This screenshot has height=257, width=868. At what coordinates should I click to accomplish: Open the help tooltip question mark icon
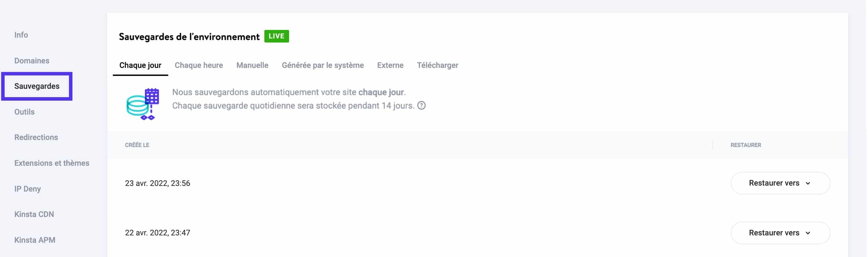(x=421, y=105)
